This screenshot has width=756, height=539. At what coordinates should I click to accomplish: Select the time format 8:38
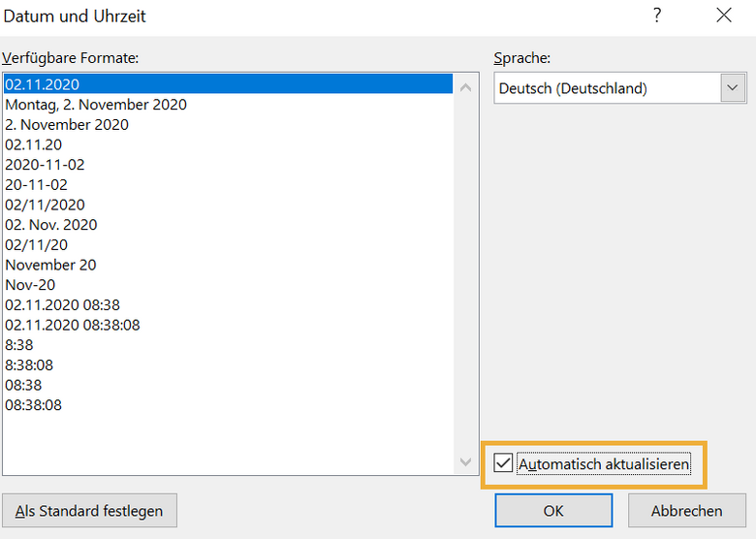coord(228,345)
